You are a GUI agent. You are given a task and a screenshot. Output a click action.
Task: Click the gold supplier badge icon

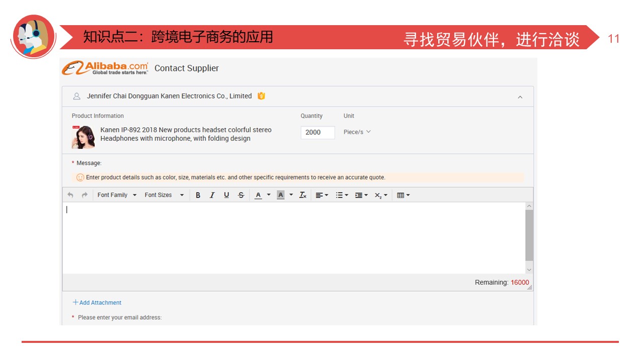[x=261, y=96]
